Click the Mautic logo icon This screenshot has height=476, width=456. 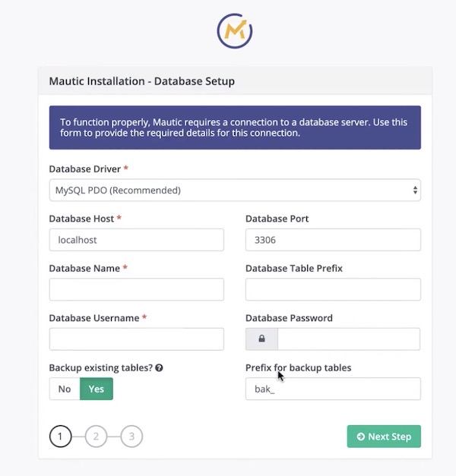(x=234, y=30)
